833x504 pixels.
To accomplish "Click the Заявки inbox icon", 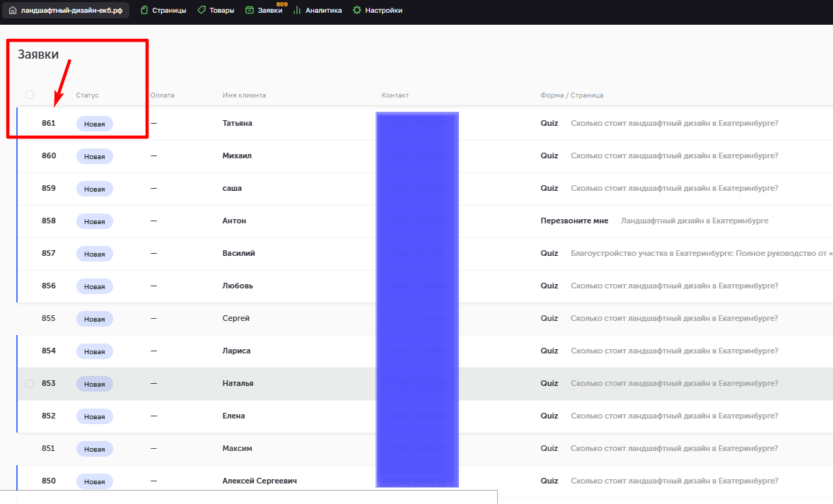I will coord(250,11).
